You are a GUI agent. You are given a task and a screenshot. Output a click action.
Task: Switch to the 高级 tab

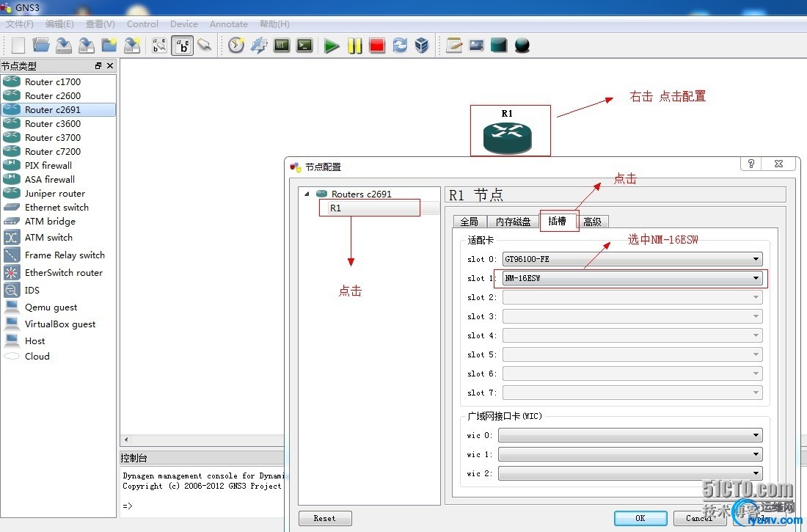point(592,222)
